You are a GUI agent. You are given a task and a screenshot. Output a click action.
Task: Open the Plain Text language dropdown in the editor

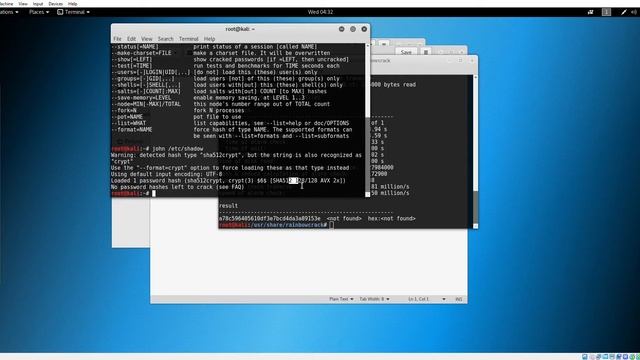[x=341, y=299]
